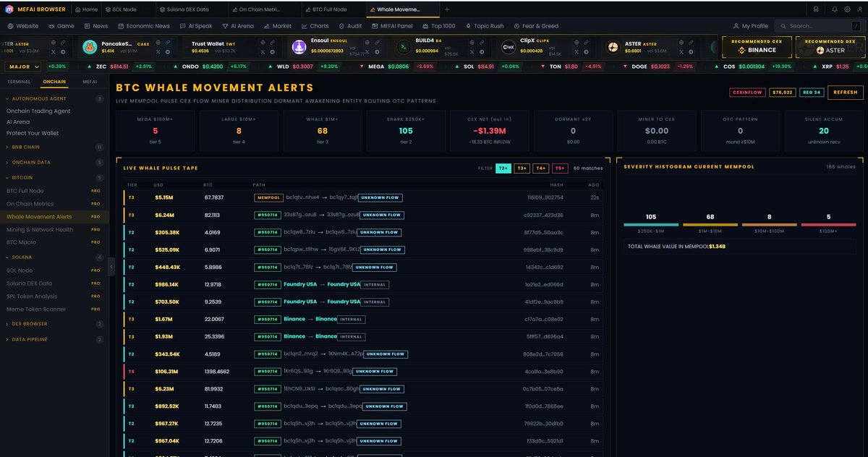
Task: Open Top 1000 in navigation bar
Action: click(x=439, y=26)
